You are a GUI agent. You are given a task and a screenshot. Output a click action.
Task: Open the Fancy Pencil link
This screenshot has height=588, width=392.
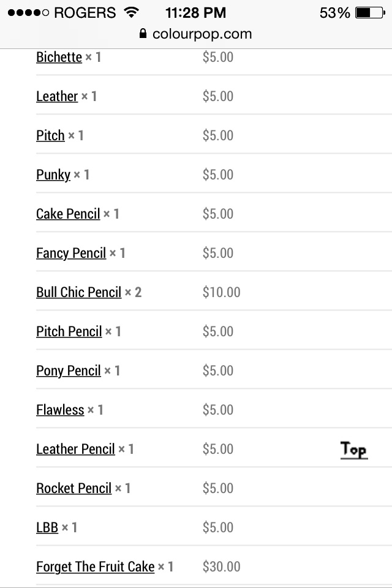point(71,254)
